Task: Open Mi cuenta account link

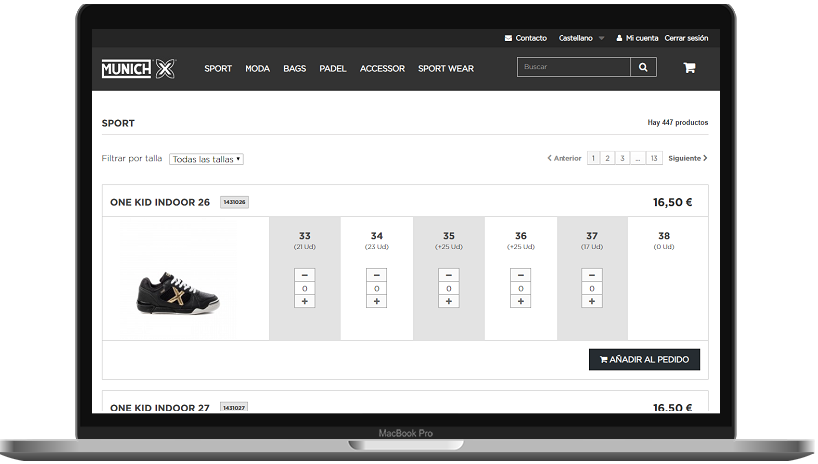Action: click(x=637, y=38)
